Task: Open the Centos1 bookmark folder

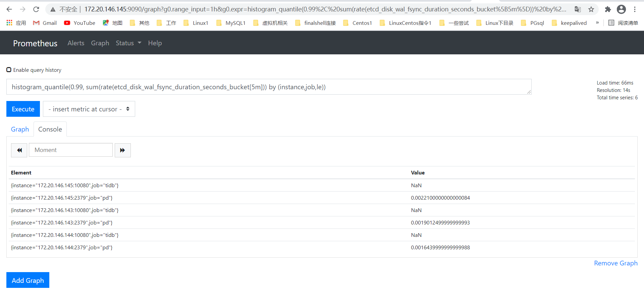Action: click(x=358, y=23)
